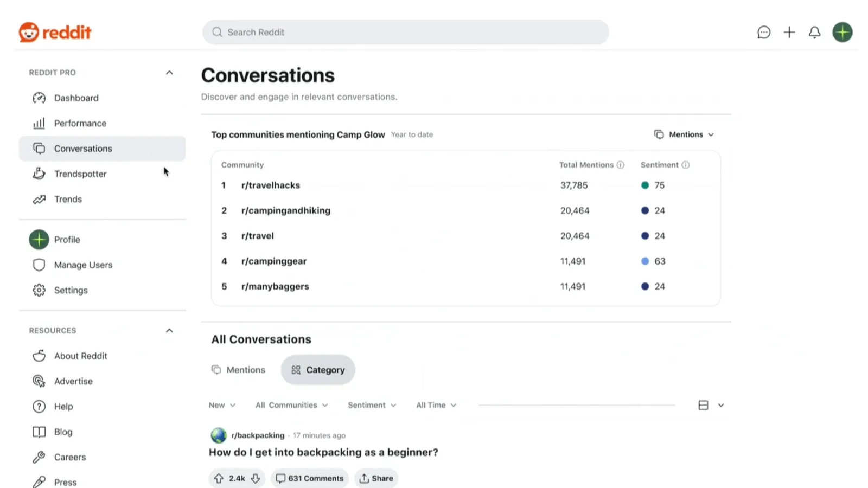Open Manage Users page

click(102, 265)
